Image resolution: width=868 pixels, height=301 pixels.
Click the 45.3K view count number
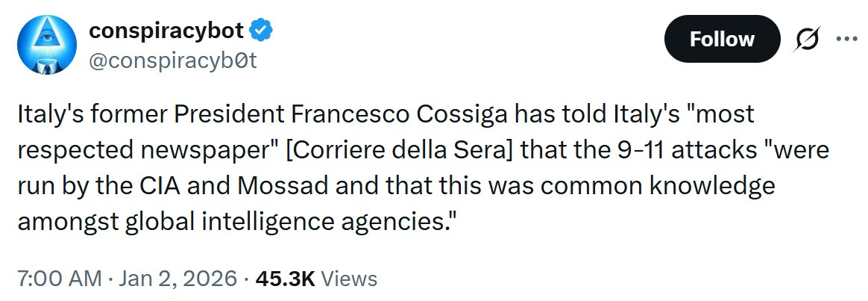286,279
